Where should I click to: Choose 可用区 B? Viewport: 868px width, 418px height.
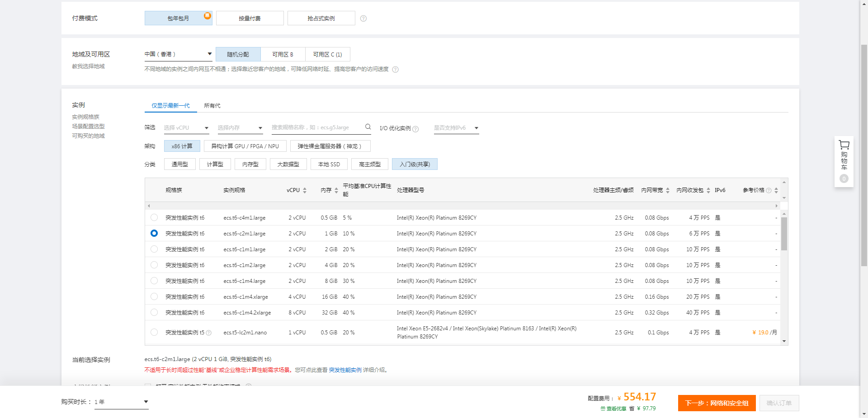tap(283, 54)
